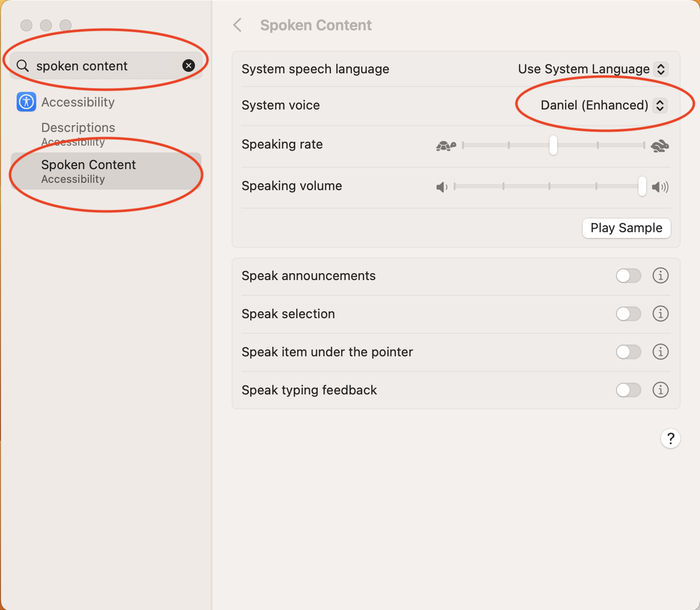Adjust the Speaking rate slider handle
Screen dimensions: 700x610
(553, 145)
